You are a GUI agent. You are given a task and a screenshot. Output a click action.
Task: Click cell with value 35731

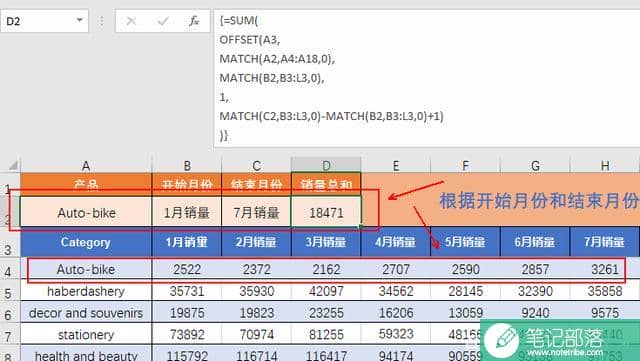[187, 291]
